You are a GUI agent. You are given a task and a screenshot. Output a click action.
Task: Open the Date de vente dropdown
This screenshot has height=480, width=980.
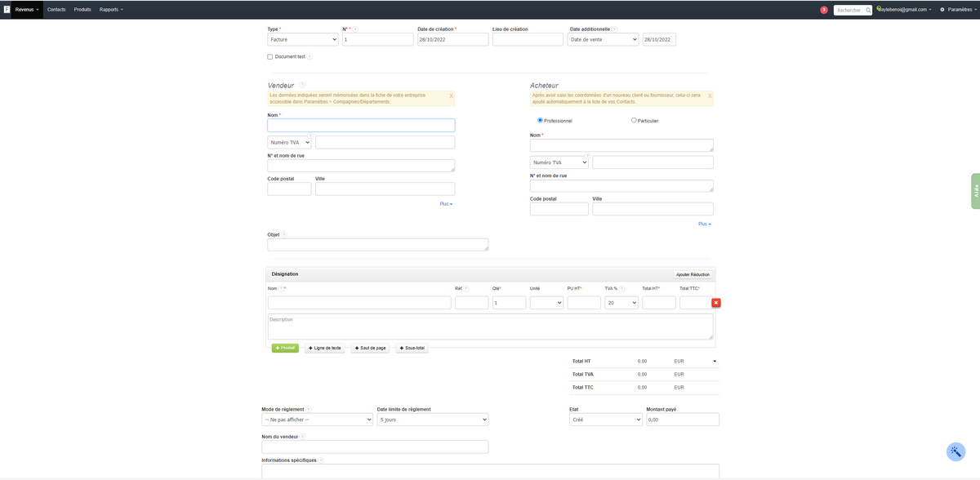[x=603, y=39]
